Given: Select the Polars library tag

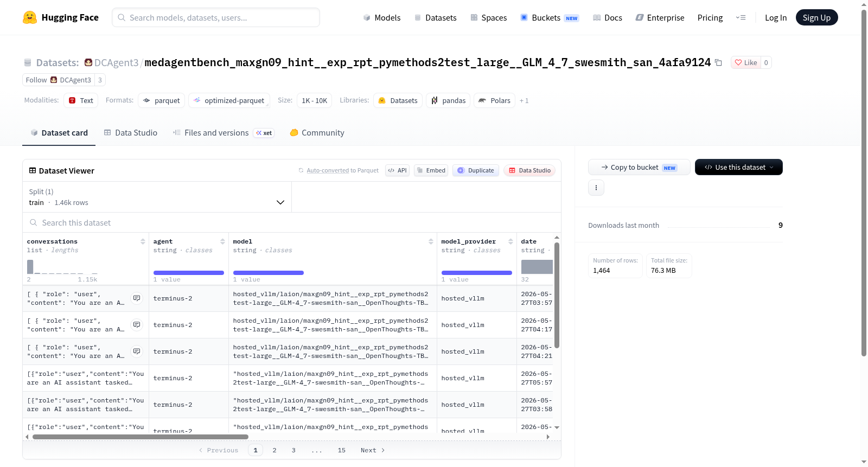Looking at the screenshot, I should click(494, 100).
